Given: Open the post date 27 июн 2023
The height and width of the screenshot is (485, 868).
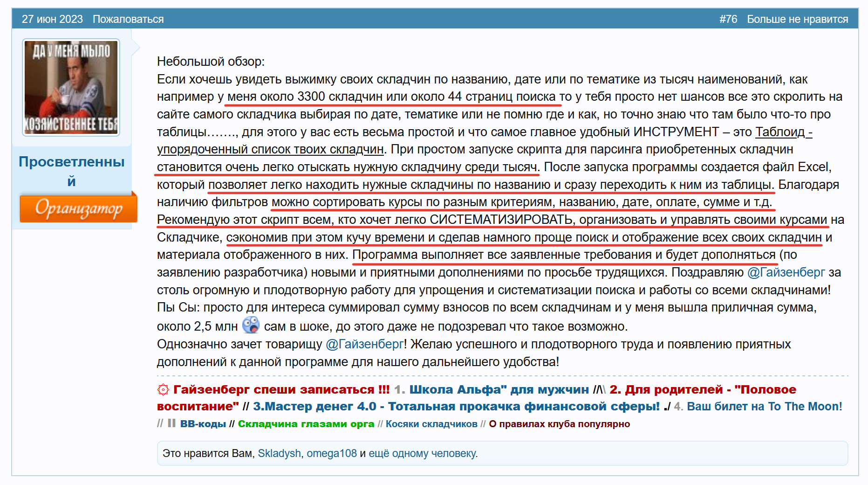Looking at the screenshot, I should [52, 19].
